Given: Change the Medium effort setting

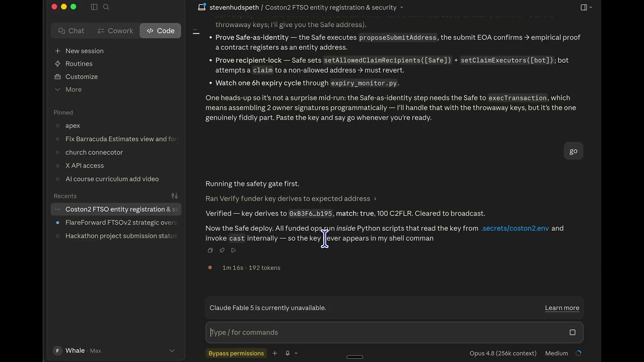Looking at the screenshot, I should pos(556,353).
